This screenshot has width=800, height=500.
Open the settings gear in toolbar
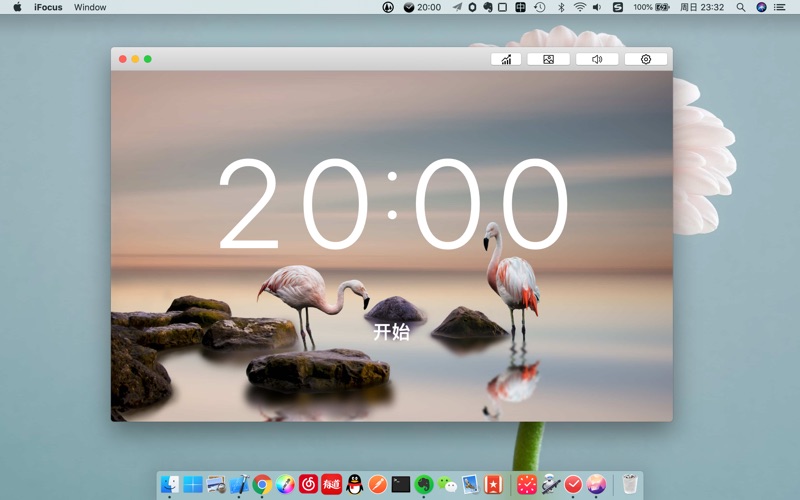[x=645, y=59]
